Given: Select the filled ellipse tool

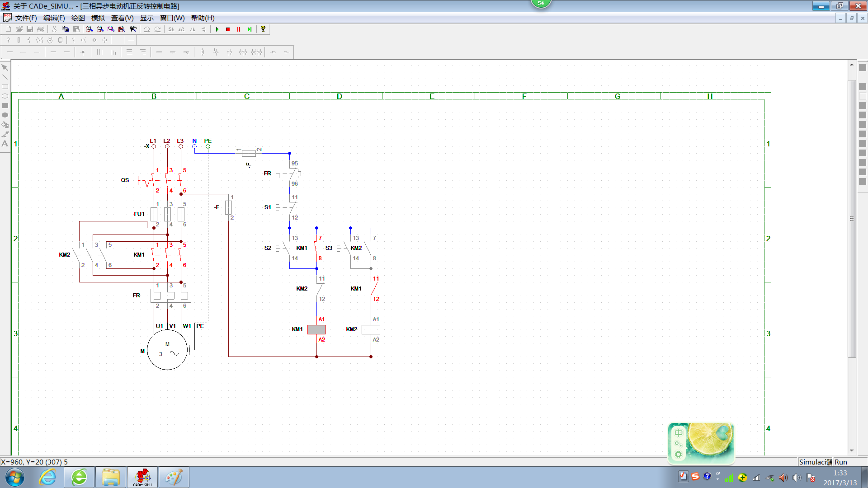Looking at the screenshot, I should [5, 115].
